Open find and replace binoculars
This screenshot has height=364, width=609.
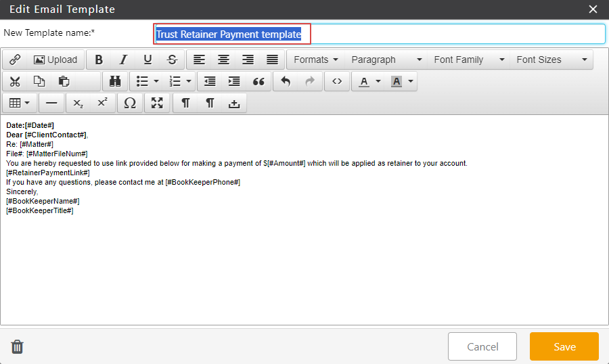(x=115, y=81)
